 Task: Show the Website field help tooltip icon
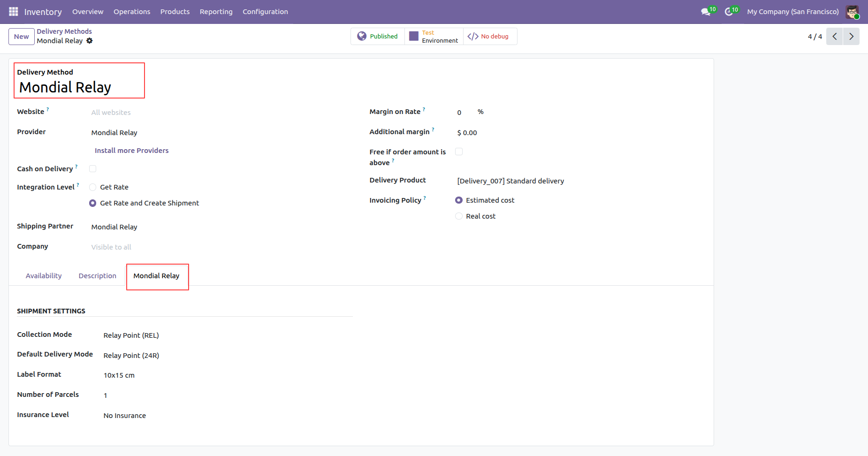point(48,109)
